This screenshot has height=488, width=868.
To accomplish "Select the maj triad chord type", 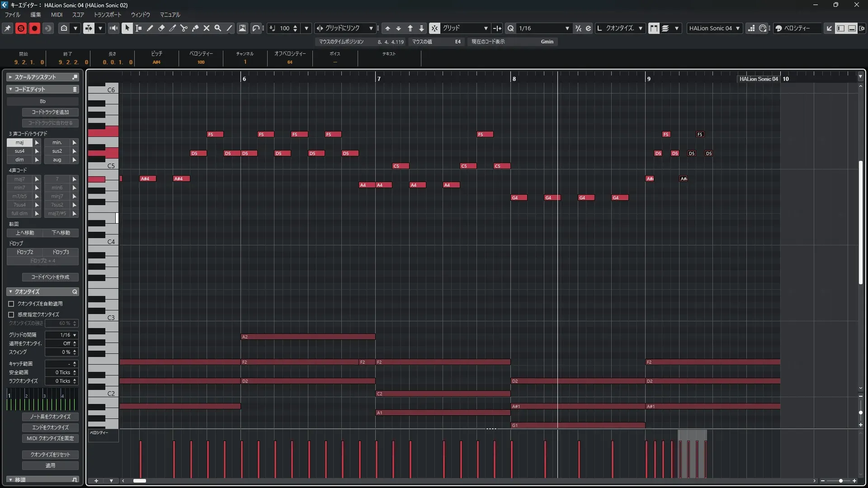I will pyautogui.click(x=19, y=142).
